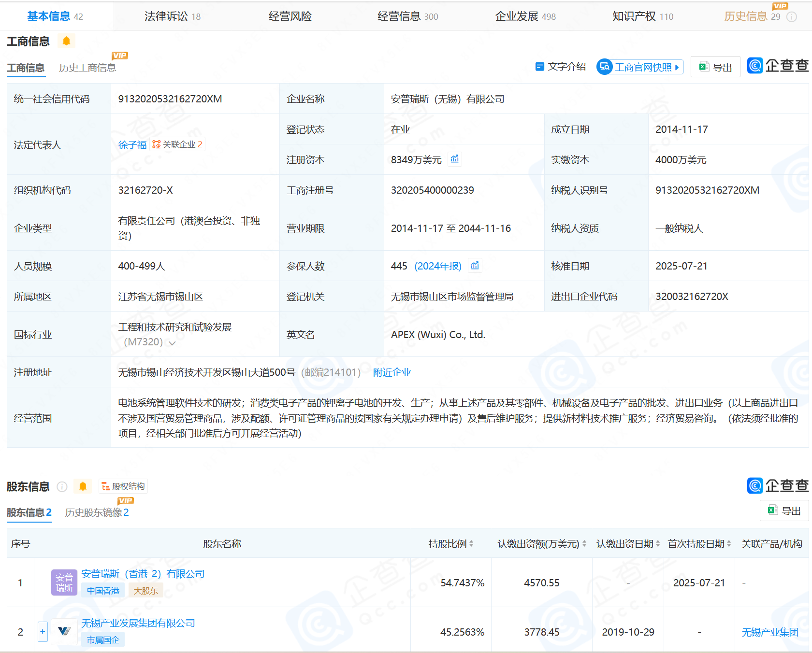812x653 pixels.
Task: Expand row 2 with the plus button
Action: [x=43, y=632]
